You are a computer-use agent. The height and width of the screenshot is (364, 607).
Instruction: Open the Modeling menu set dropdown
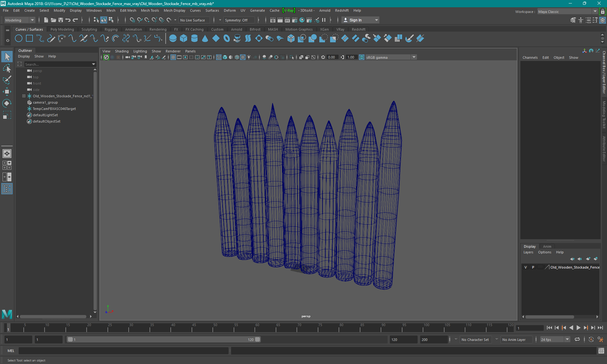(20, 20)
